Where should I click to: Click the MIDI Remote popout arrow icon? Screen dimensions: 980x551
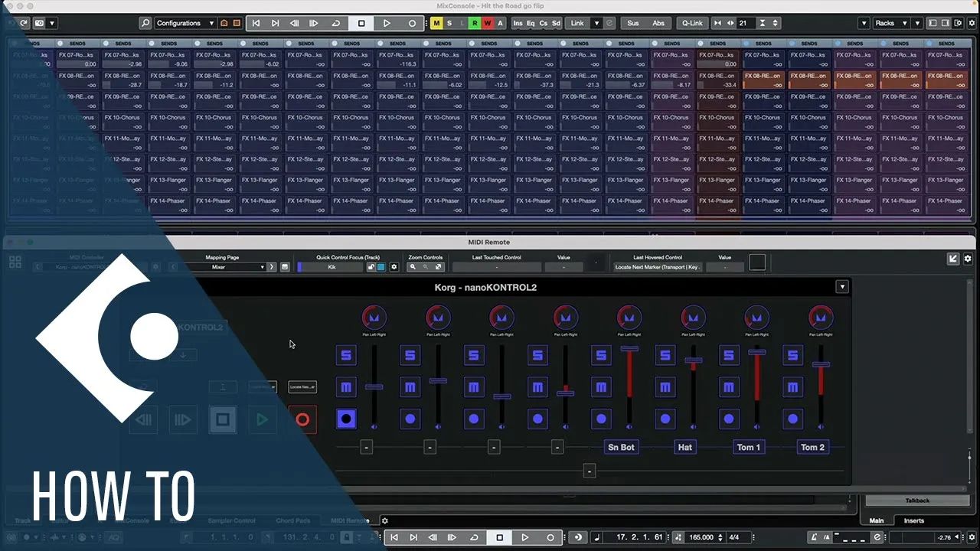click(953, 259)
